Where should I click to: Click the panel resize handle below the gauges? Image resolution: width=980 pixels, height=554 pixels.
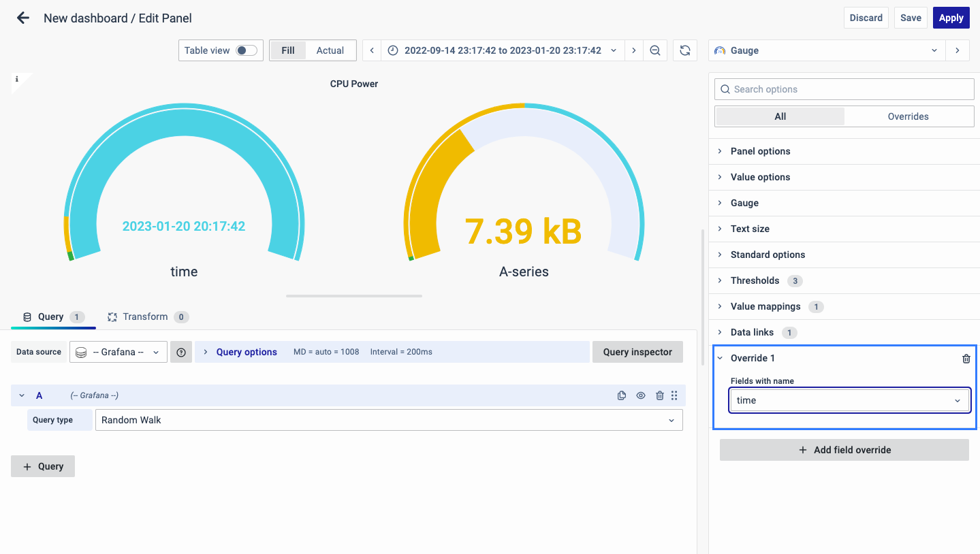pos(354,296)
